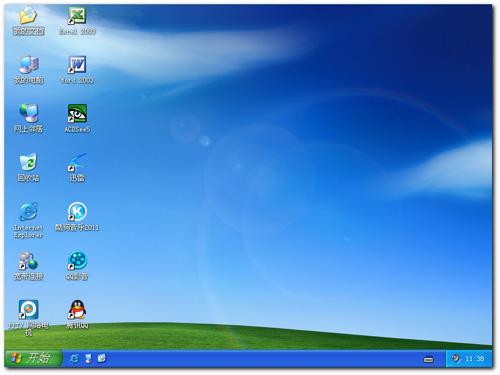The width and height of the screenshot is (500, 375).
Task: Launch Internet Explorer from quick launch
Action: (74, 359)
